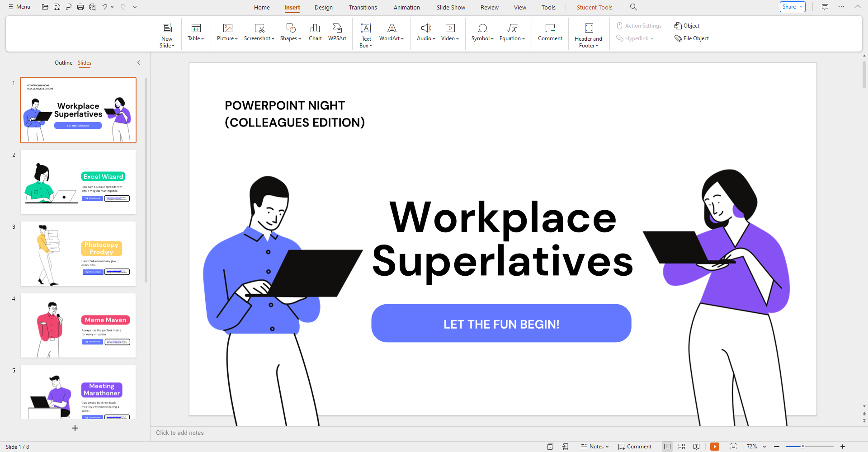
Task: Select the 'POWERPOINT NIGHT (COLLEAGUES EDITION)' heading
Action: 295,114
